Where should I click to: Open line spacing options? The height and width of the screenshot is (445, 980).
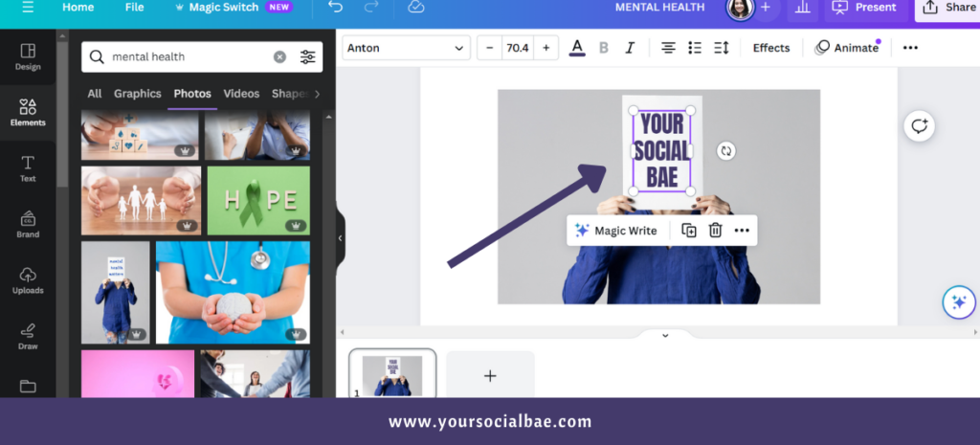[x=722, y=48]
